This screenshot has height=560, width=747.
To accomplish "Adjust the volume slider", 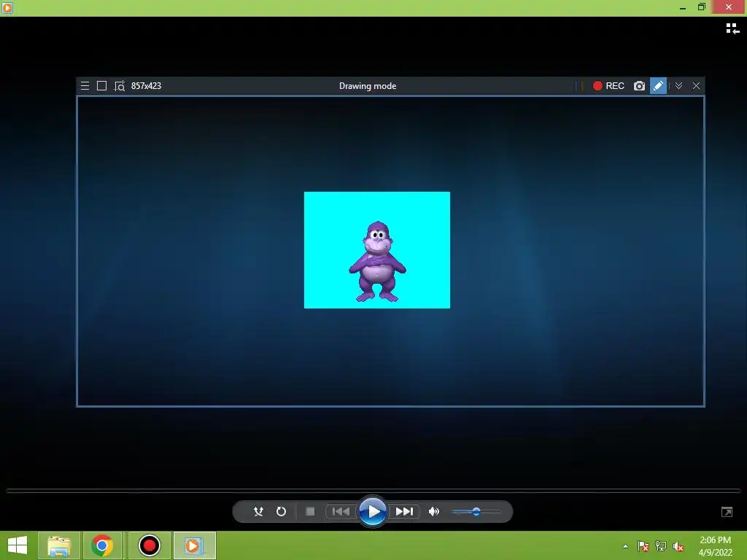I will pos(476,511).
